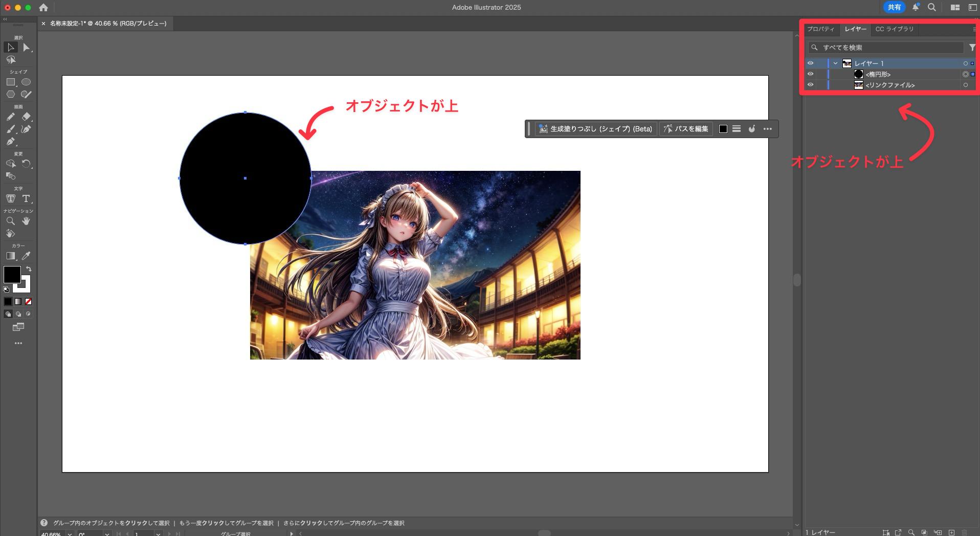Click target circle of <楕円形>

tap(966, 74)
